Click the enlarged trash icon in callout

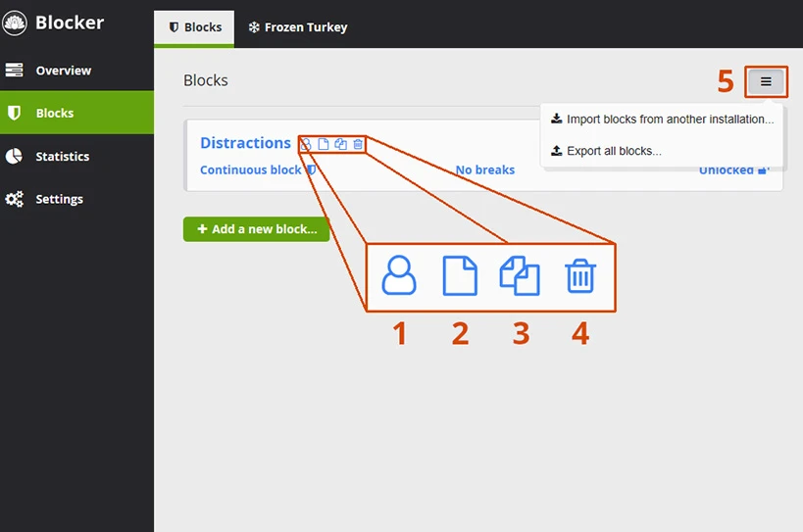[580, 276]
